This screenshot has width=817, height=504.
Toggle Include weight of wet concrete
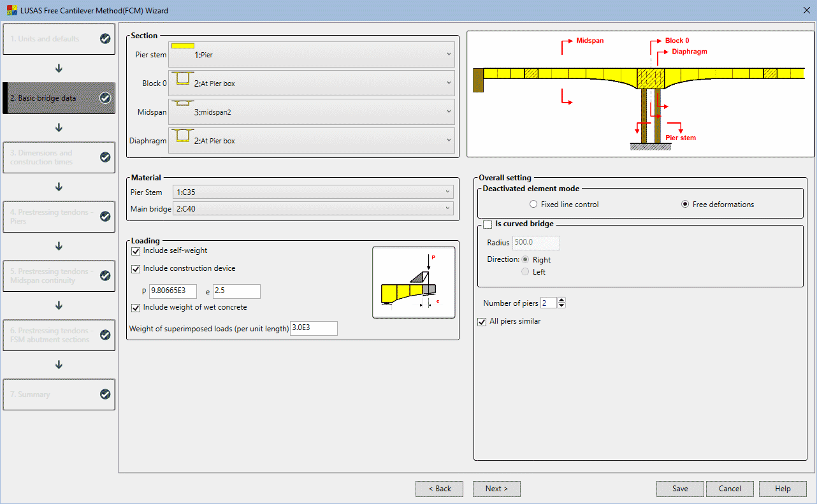(x=136, y=308)
